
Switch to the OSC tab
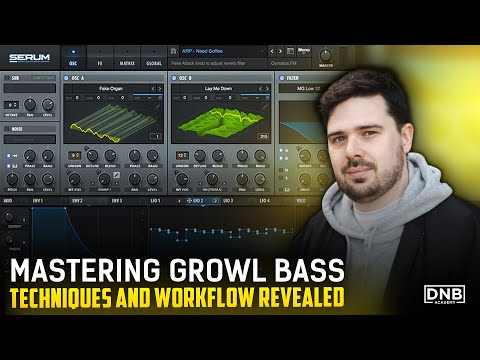(73, 58)
